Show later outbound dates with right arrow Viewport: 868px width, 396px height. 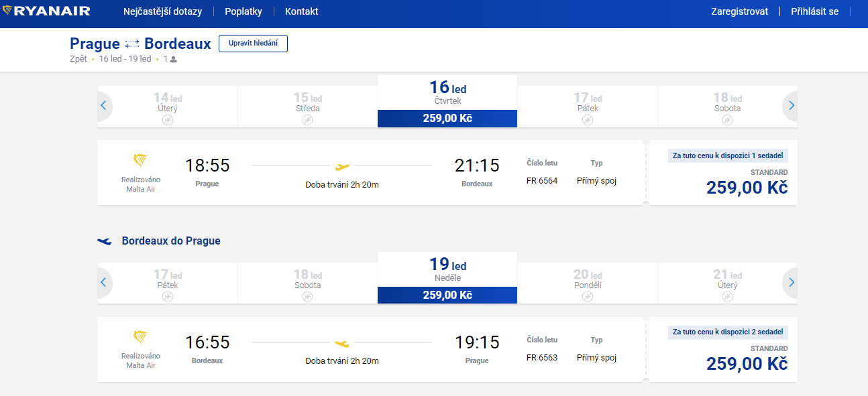pyautogui.click(x=792, y=106)
